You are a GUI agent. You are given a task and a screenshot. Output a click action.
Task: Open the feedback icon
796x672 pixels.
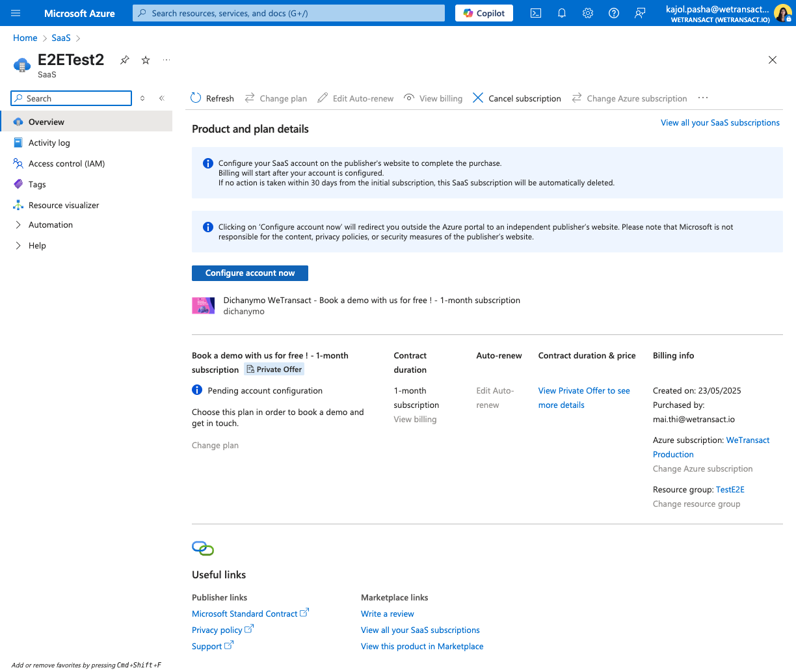tap(640, 13)
